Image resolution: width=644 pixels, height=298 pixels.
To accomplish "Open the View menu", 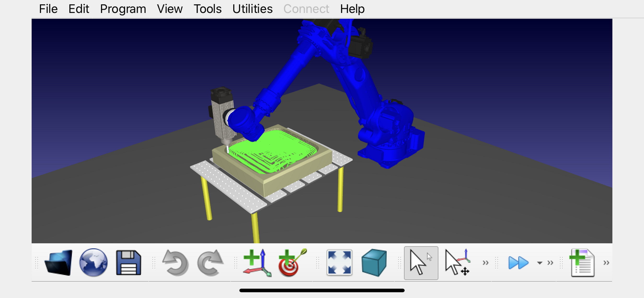I will click(x=170, y=9).
